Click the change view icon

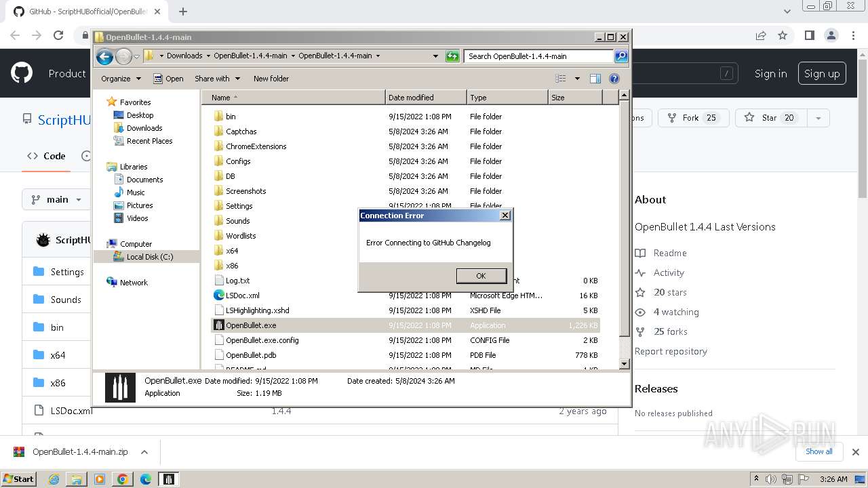coord(560,79)
